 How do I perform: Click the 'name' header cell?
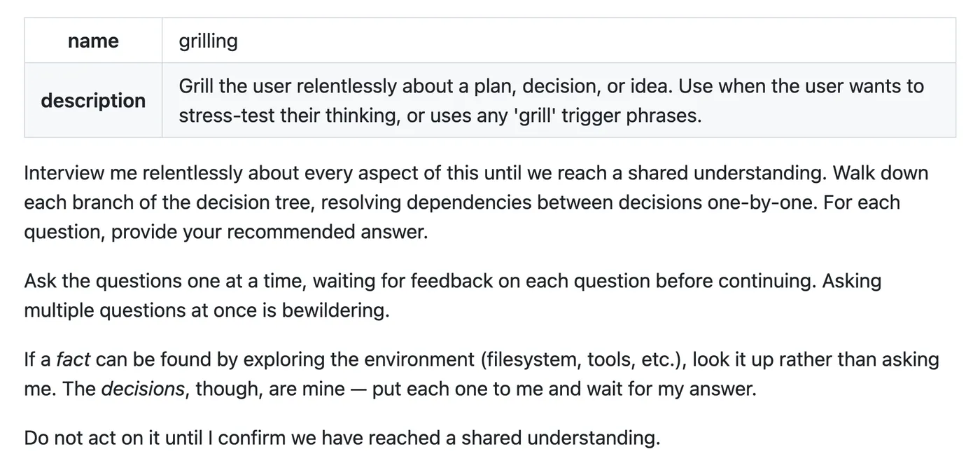click(x=93, y=41)
